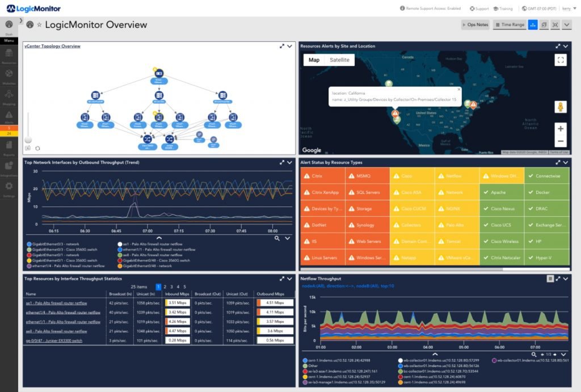The width and height of the screenshot is (581, 392).
Task: Click the Street View pegman on the map
Action: (x=560, y=107)
